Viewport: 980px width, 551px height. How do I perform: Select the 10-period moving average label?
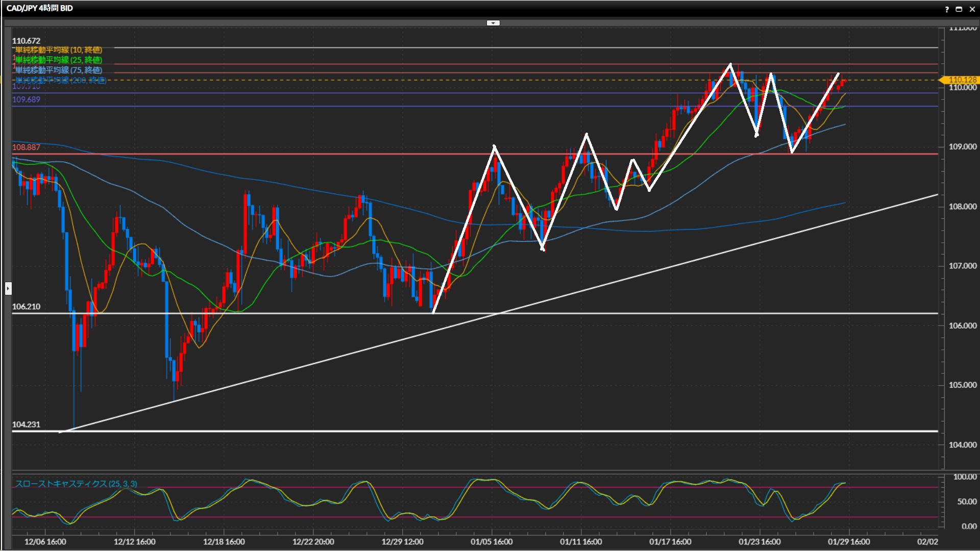[x=59, y=50]
